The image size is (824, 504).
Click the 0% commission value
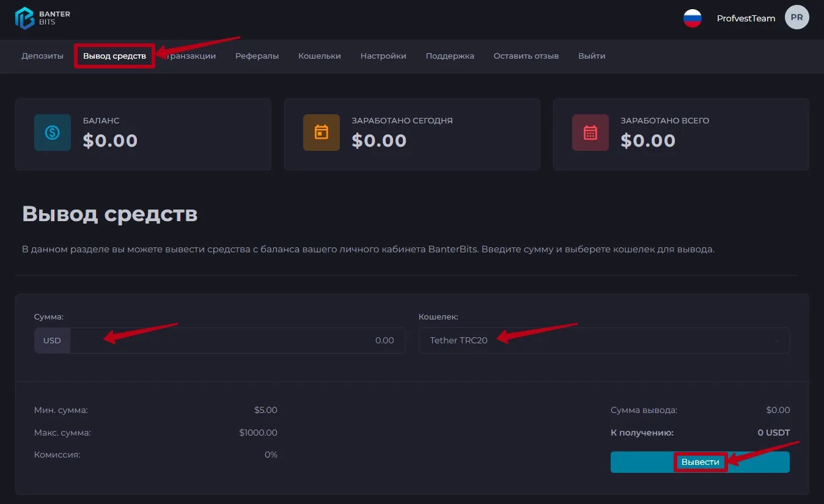point(271,455)
